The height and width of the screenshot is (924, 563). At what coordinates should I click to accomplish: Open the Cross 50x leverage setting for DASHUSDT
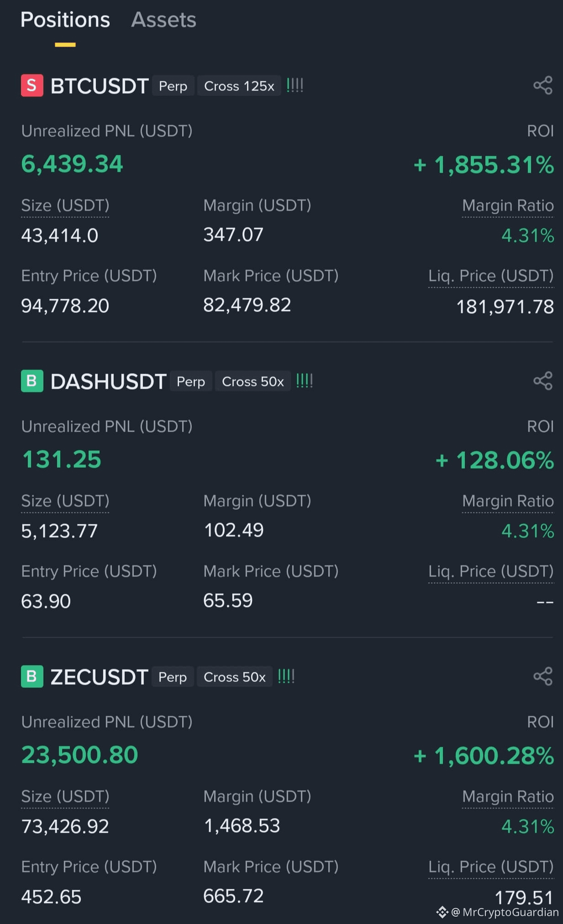tap(253, 381)
